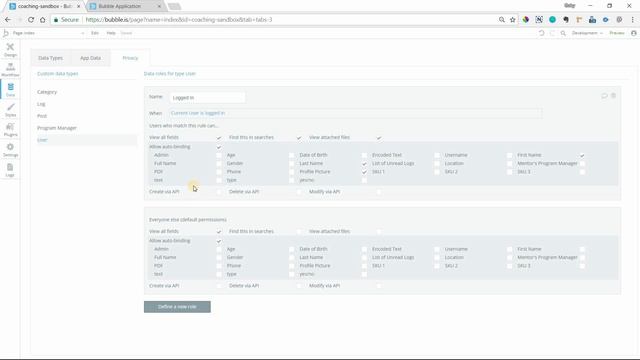Click the browser home icon
640x360 pixels.
[x=42, y=20]
